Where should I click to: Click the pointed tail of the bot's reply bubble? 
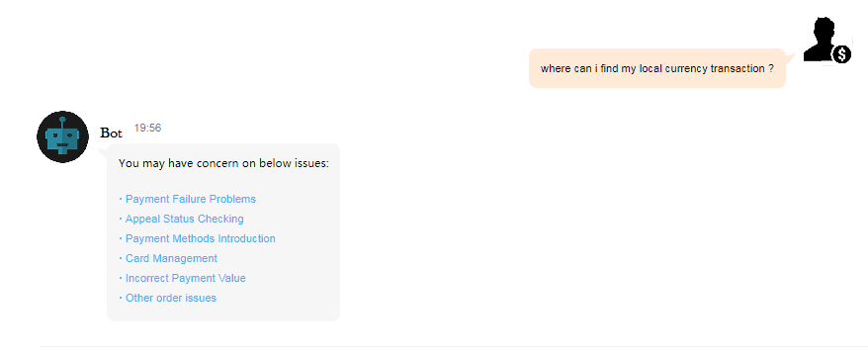tap(103, 151)
